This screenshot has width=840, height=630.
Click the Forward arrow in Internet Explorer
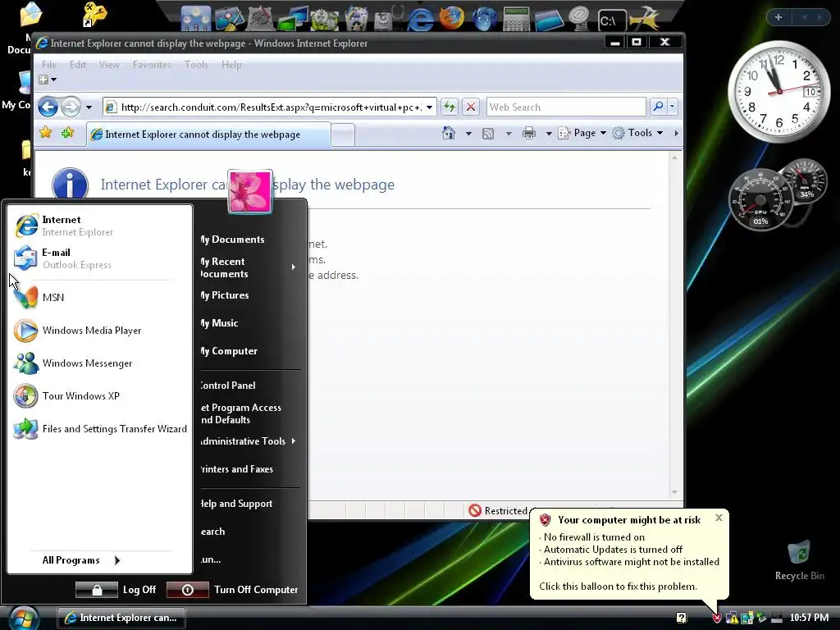point(71,107)
